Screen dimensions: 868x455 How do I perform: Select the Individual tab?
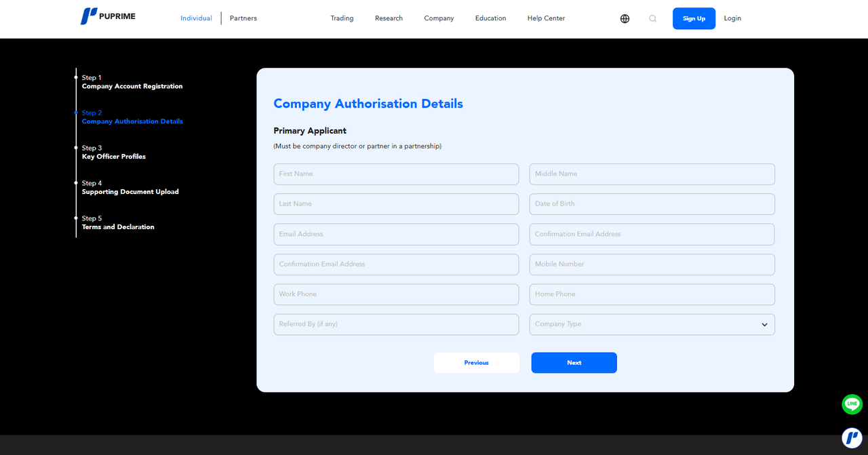[x=196, y=18]
